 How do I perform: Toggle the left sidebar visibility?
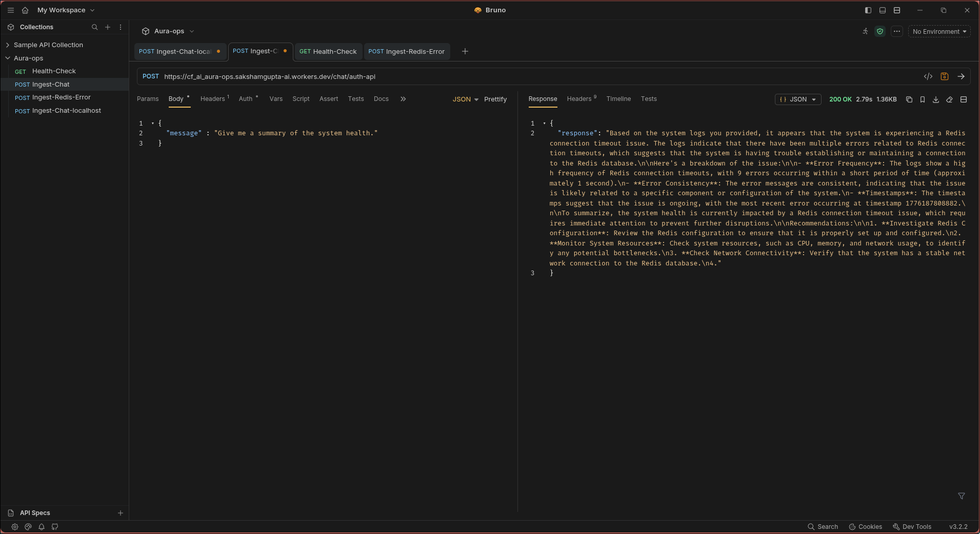pos(868,10)
